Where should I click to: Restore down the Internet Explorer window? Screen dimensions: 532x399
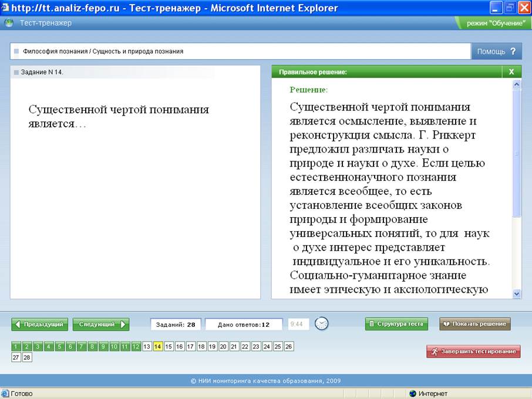pos(510,8)
